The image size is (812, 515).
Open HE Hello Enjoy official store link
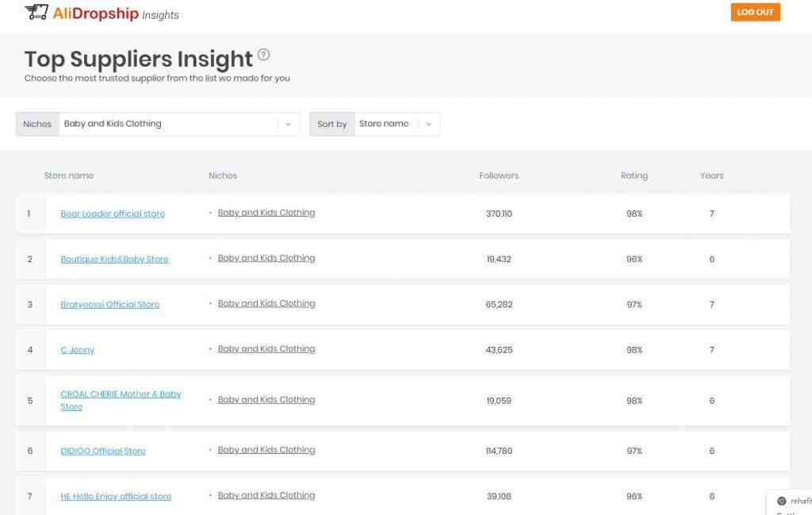116,496
